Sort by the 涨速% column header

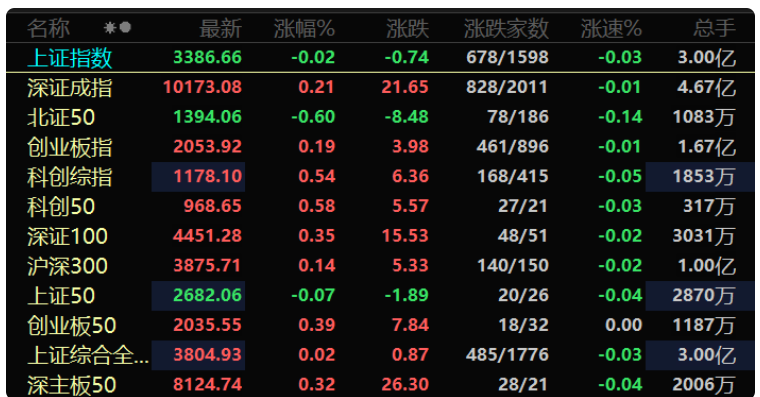pyautogui.click(x=612, y=28)
